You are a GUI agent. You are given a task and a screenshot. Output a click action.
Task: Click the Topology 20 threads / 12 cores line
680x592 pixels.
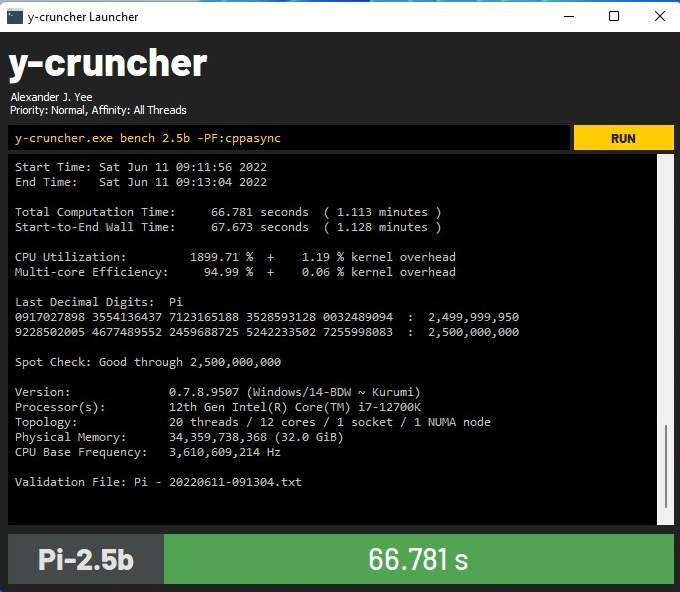click(x=253, y=422)
